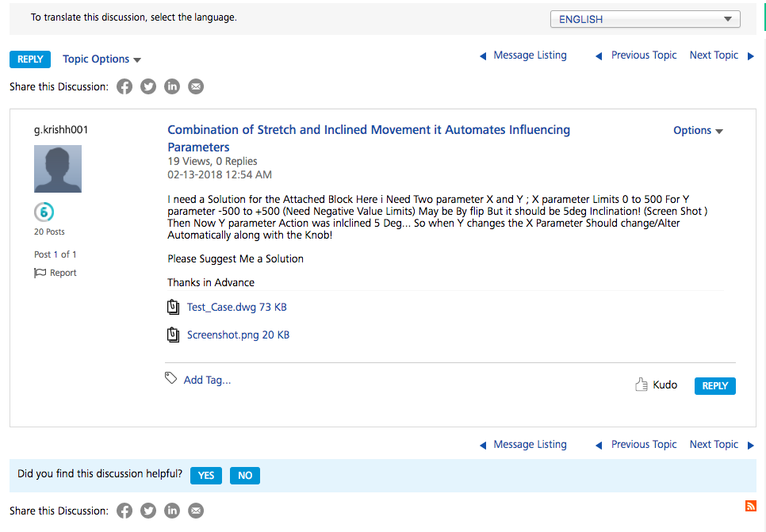Answer NO to helpful discussion question

pos(245,476)
